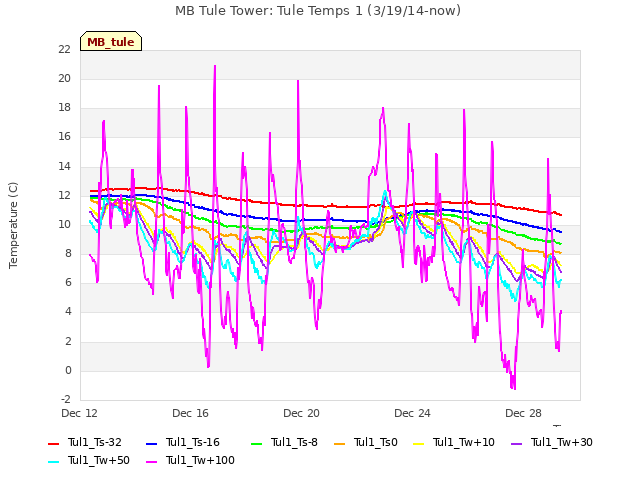Click the 14 y-axis tick label
Screen dimensions: 640x480
pos(64,167)
